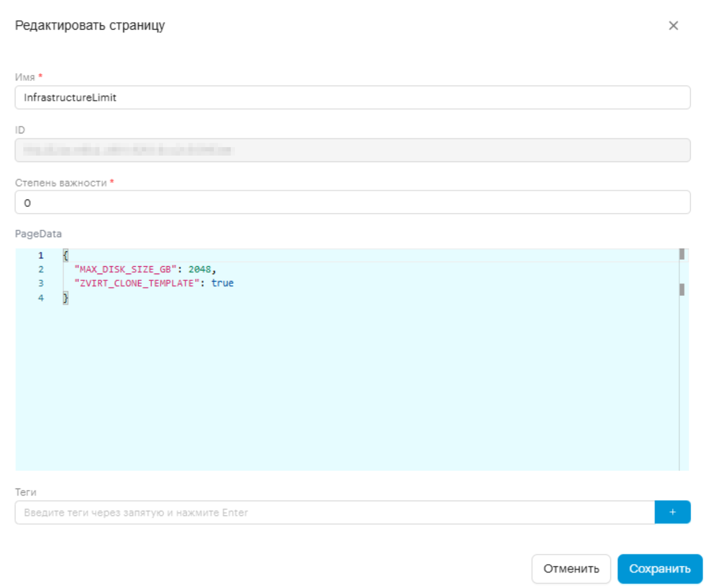Click the "MAX_DISK_SIZE_GB" key
Screen dimensions: 705x588
pyautogui.click(x=125, y=269)
